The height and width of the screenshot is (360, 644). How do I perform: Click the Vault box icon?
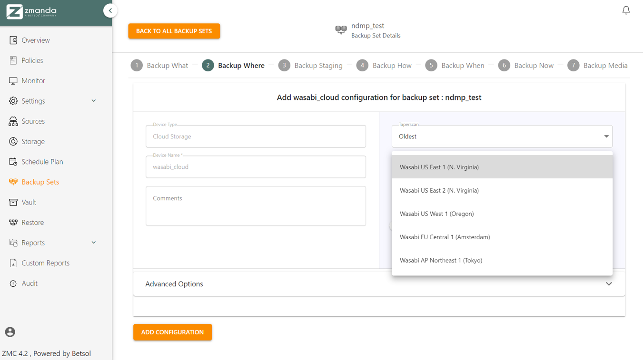click(x=13, y=202)
